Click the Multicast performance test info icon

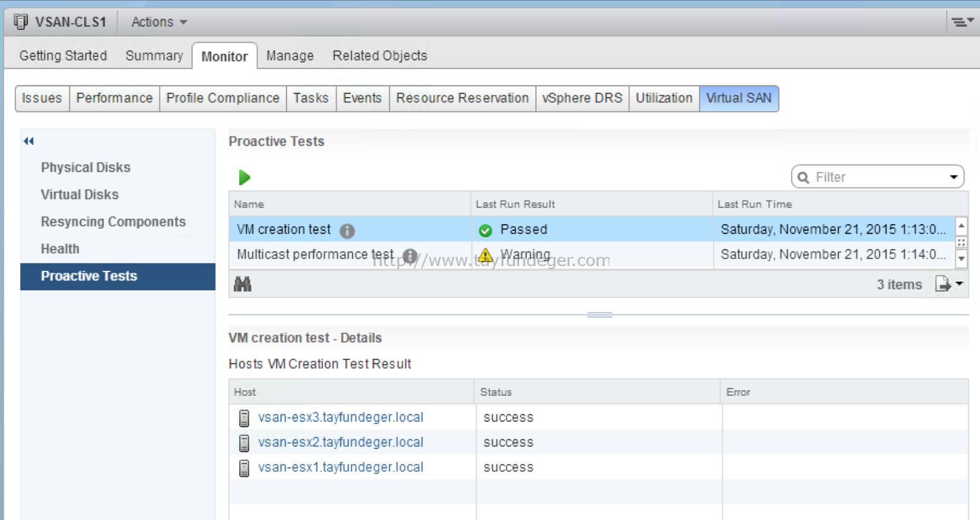click(x=410, y=256)
